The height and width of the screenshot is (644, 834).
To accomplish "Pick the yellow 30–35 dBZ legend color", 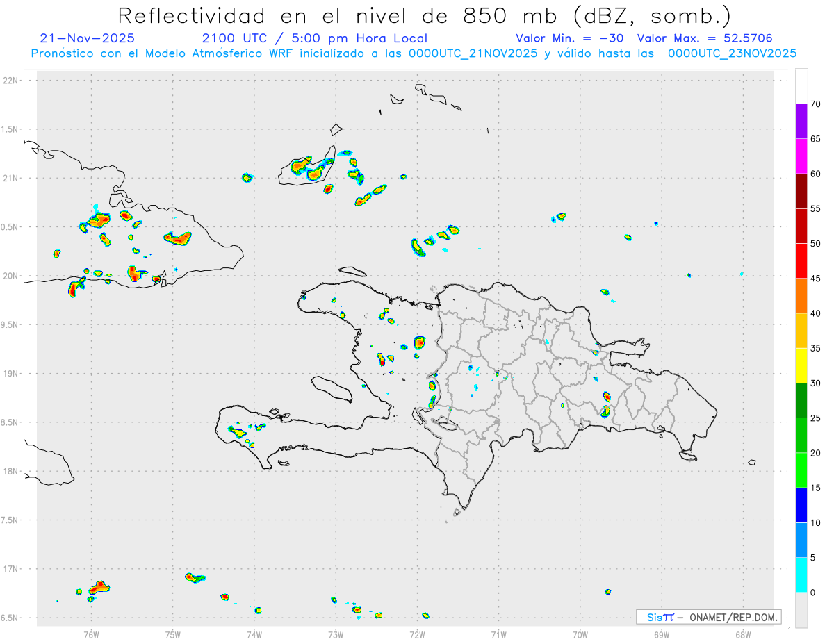I will (x=801, y=365).
